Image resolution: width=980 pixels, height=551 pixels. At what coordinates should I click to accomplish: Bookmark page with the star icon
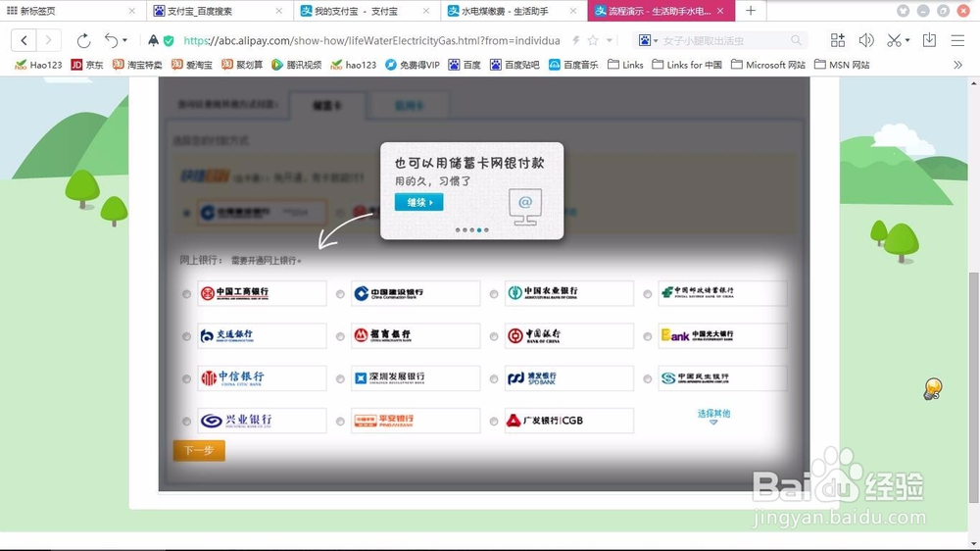coord(593,40)
